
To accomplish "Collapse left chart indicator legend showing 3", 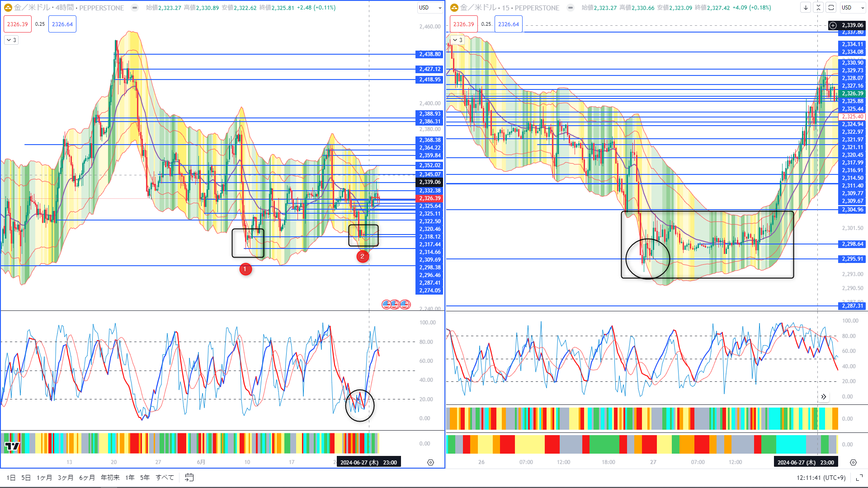I will coord(11,40).
